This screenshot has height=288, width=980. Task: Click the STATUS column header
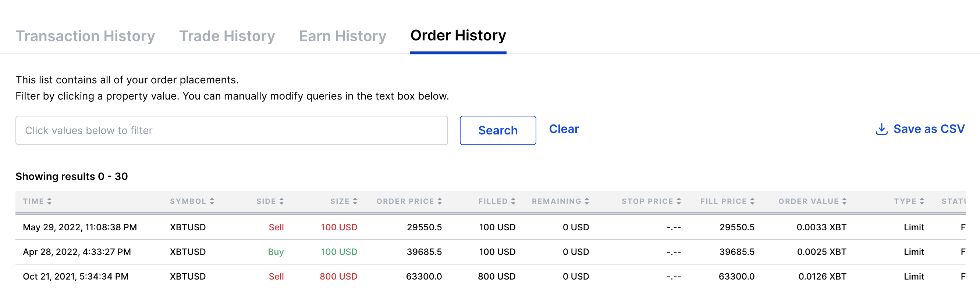point(954,201)
